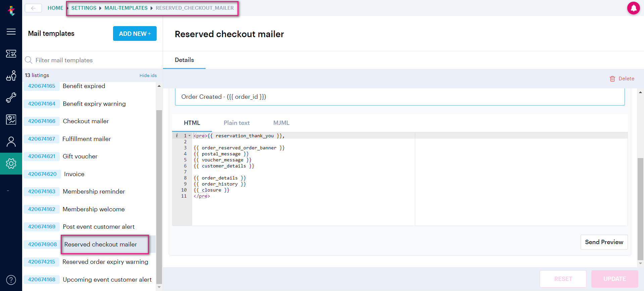Switch to MJML tab
This screenshot has height=291, width=644.
point(281,123)
